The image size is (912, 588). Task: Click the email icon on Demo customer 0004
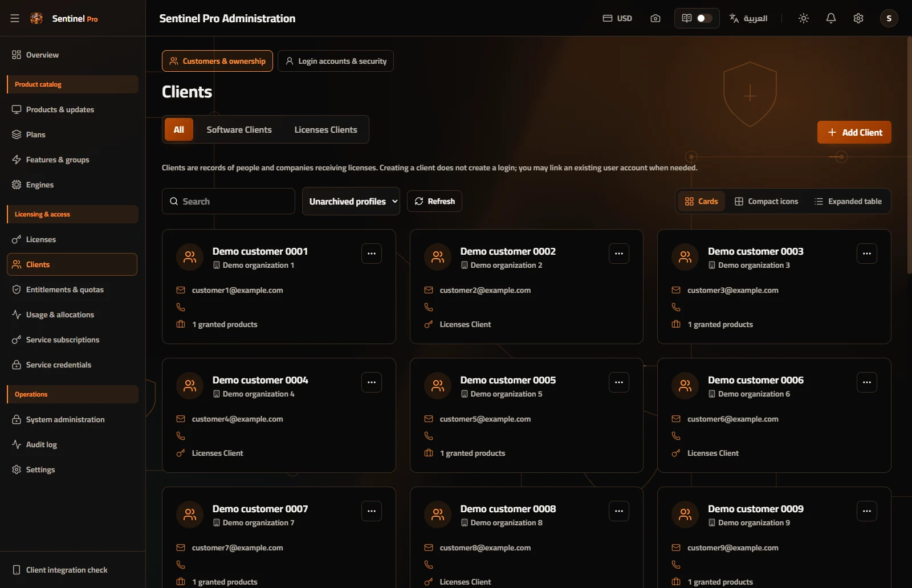pyautogui.click(x=181, y=419)
